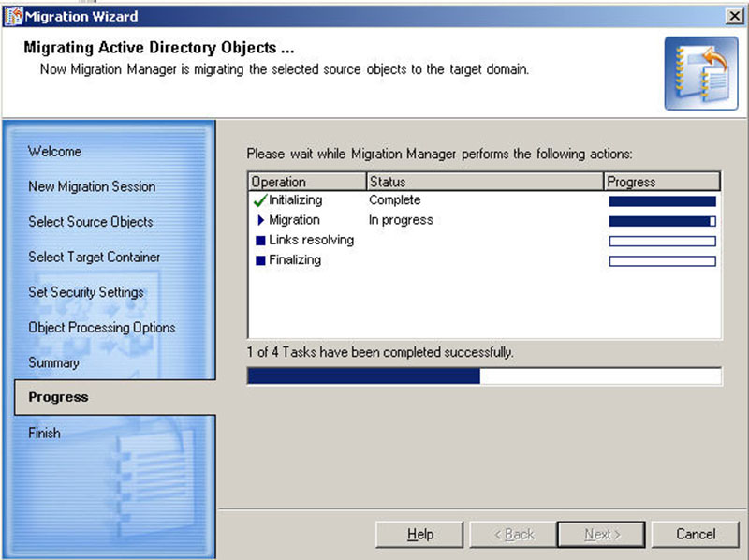This screenshot has width=749, height=560.
Task: Click the In progress status cell
Action: coord(402,220)
